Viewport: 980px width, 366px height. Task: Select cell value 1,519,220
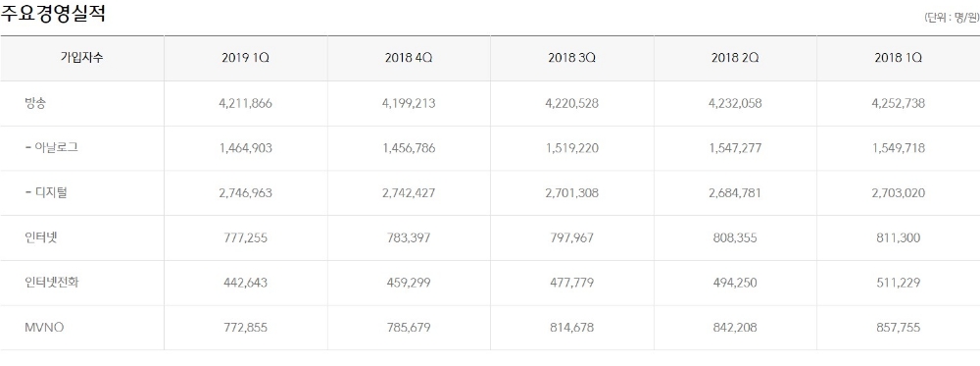[x=572, y=148]
